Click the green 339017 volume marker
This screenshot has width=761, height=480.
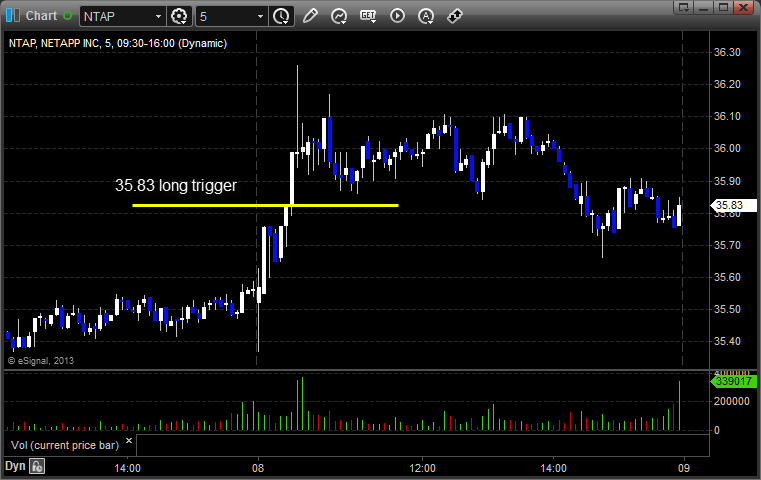coord(734,381)
